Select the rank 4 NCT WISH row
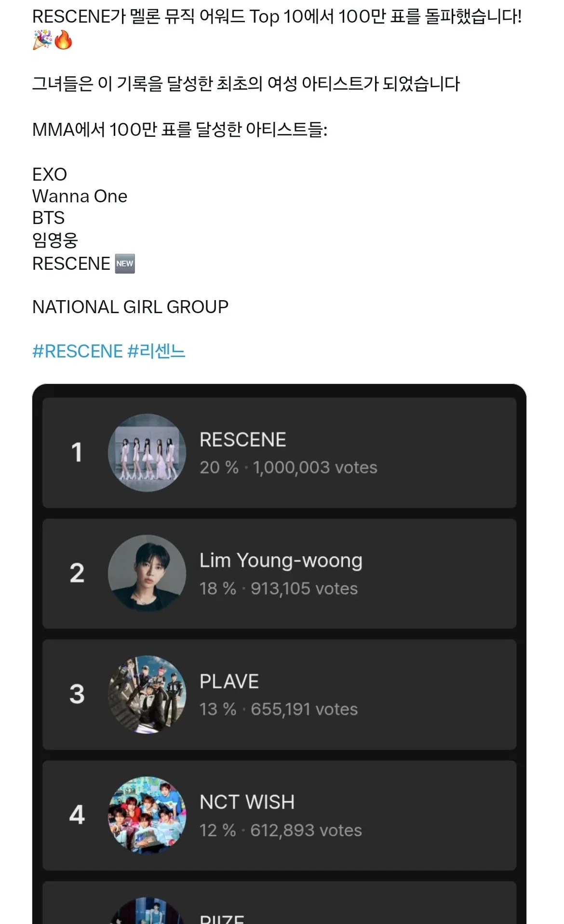564x924 pixels. [279, 816]
